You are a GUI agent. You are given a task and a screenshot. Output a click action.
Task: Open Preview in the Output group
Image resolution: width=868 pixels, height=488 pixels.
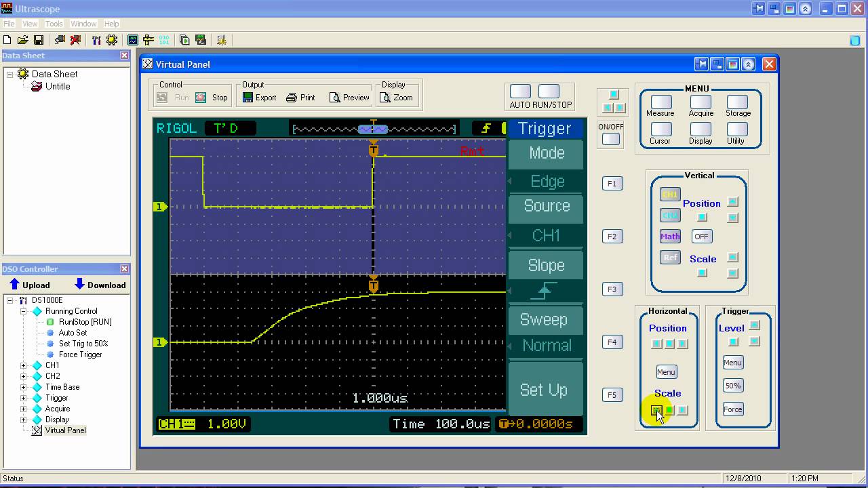click(x=349, y=98)
